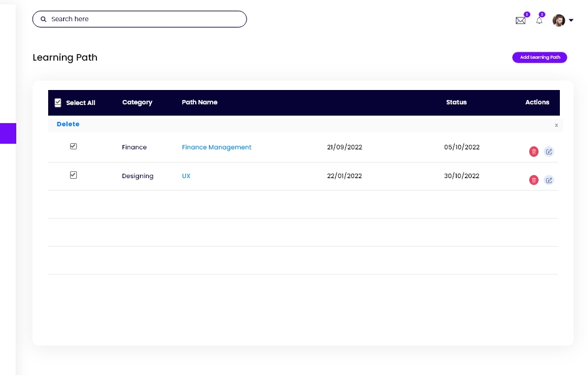Click the user profile avatar

pyautogui.click(x=559, y=21)
